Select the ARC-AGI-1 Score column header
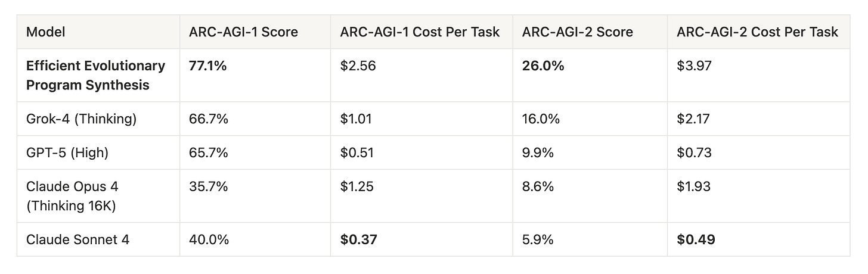The height and width of the screenshot is (274, 868). pos(255,32)
